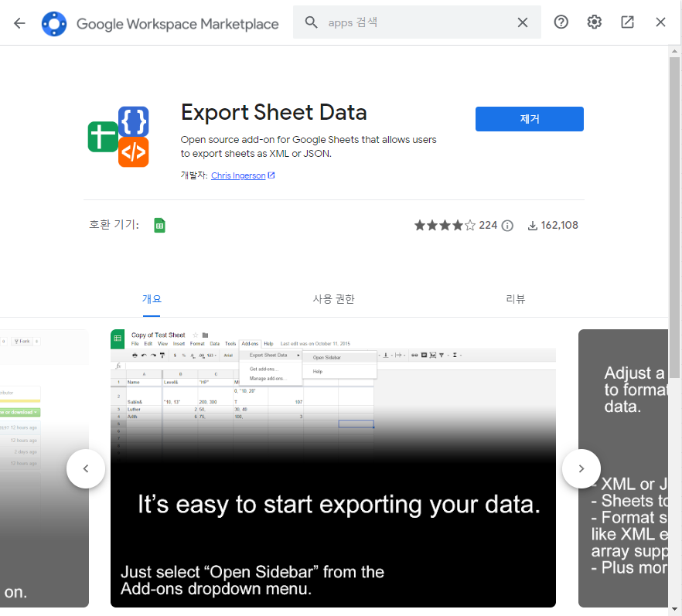Close the Marketplace dialog

660,22
